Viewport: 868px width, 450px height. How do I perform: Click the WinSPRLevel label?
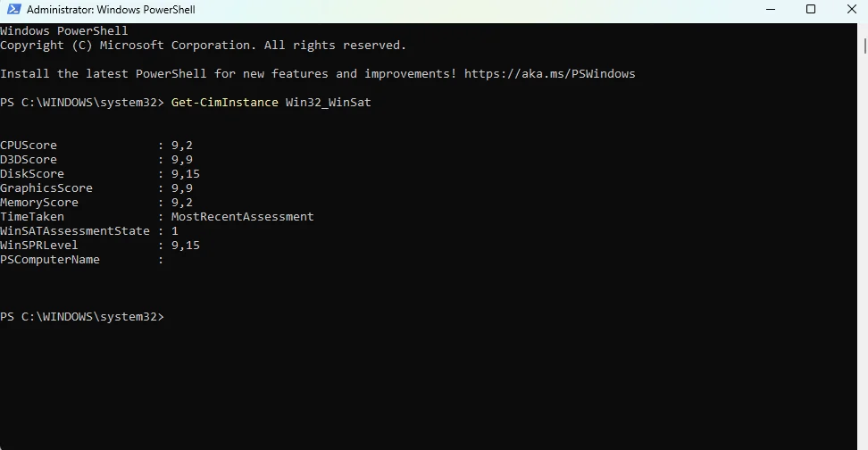point(39,246)
